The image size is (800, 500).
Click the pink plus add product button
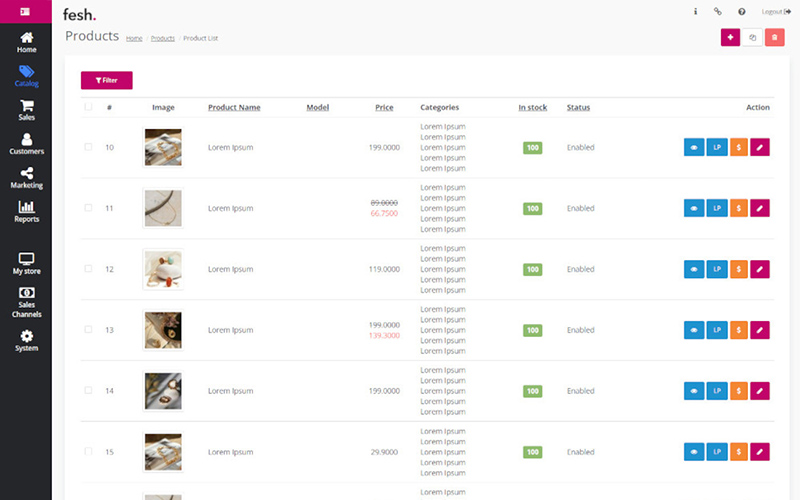tap(731, 37)
